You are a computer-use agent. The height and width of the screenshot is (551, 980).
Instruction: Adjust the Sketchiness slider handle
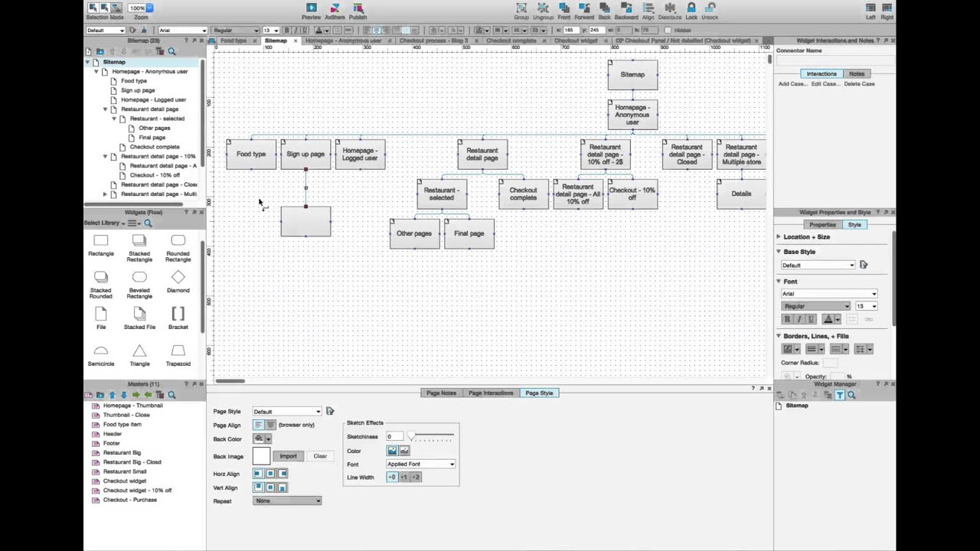coord(410,435)
